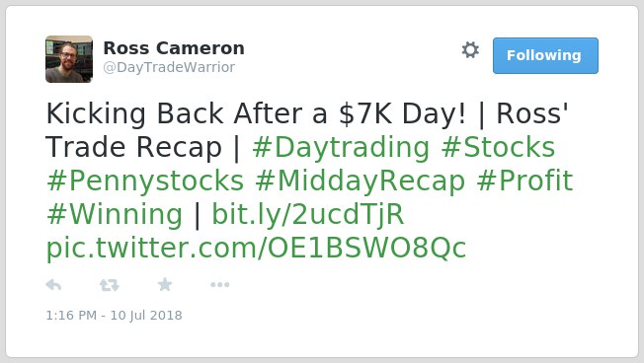The width and height of the screenshot is (644, 363).
Task: Toggle the blue Following button
Action: click(545, 56)
